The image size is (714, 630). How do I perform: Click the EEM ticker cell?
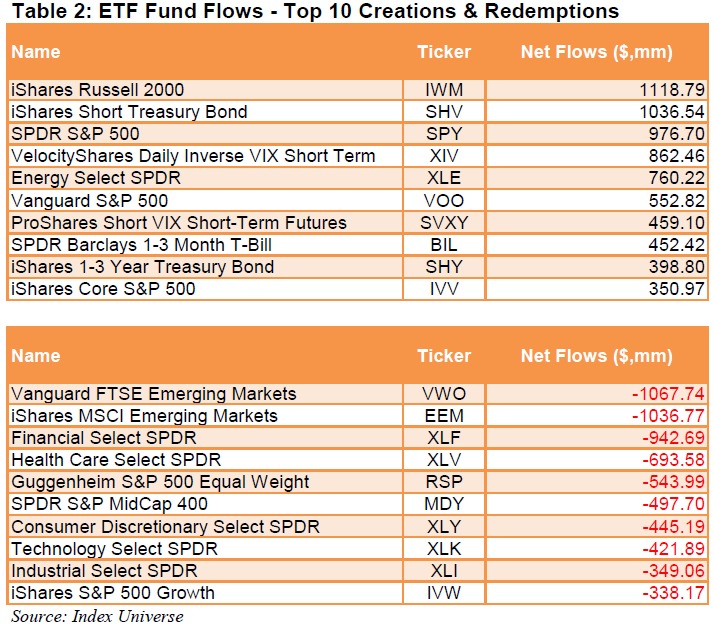[x=443, y=416]
